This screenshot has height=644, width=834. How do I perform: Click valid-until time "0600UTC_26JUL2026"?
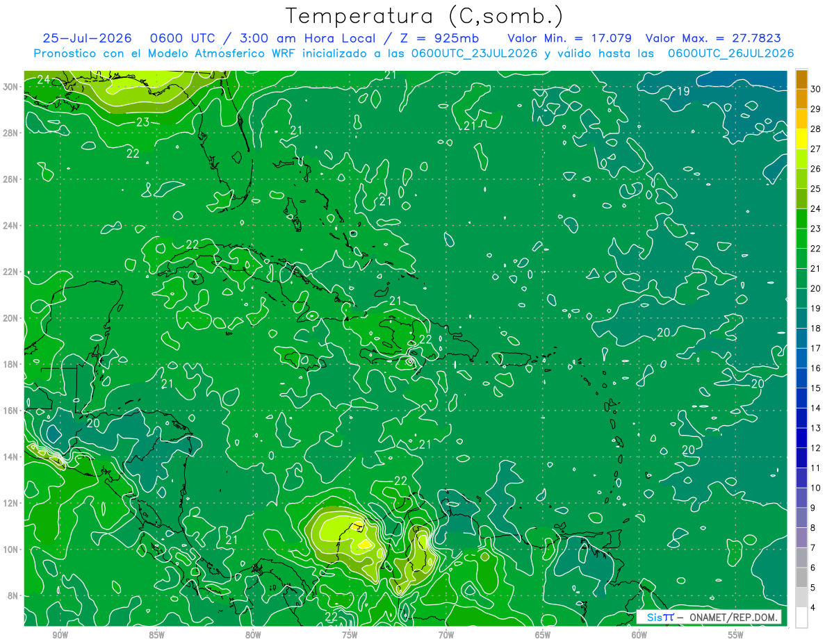click(x=730, y=53)
